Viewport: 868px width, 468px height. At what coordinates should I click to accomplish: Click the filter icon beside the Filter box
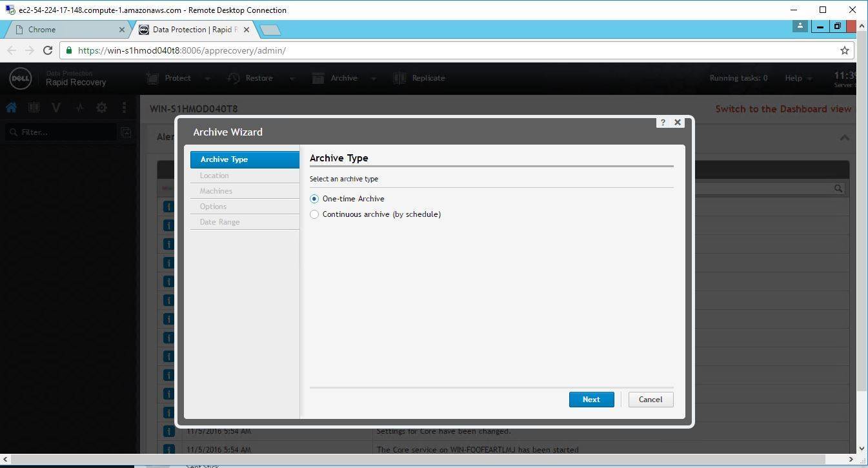point(126,132)
